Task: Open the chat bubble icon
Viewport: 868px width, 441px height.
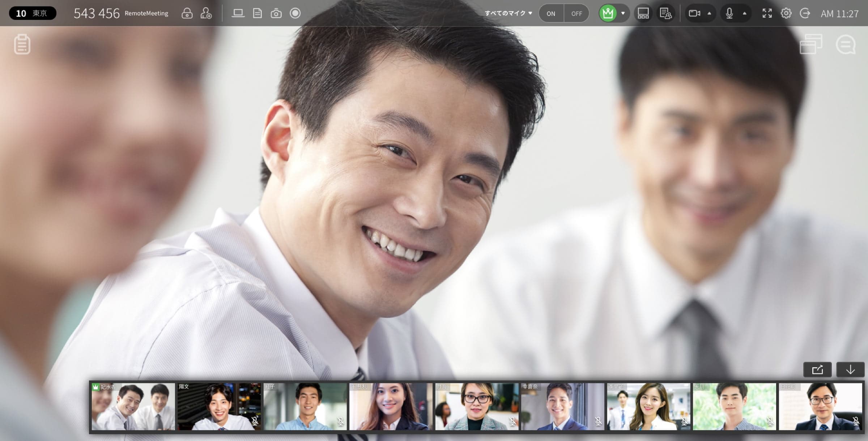Action: click(x=846, y=44)
